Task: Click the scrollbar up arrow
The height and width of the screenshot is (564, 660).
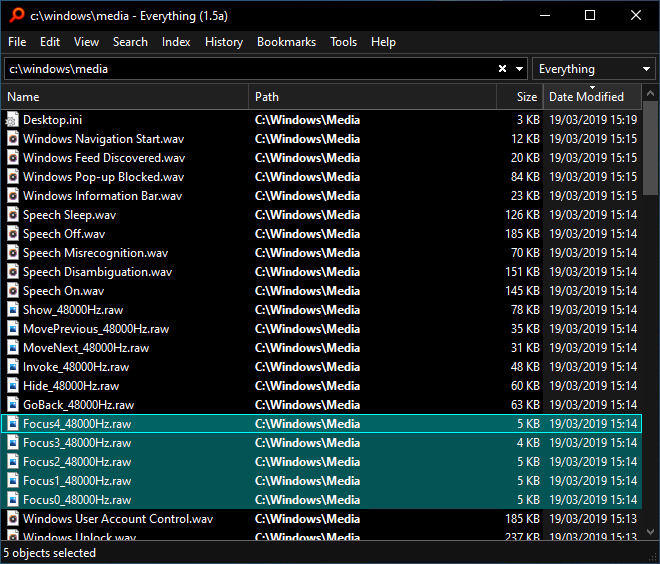Action: click(x=650, y=93)
